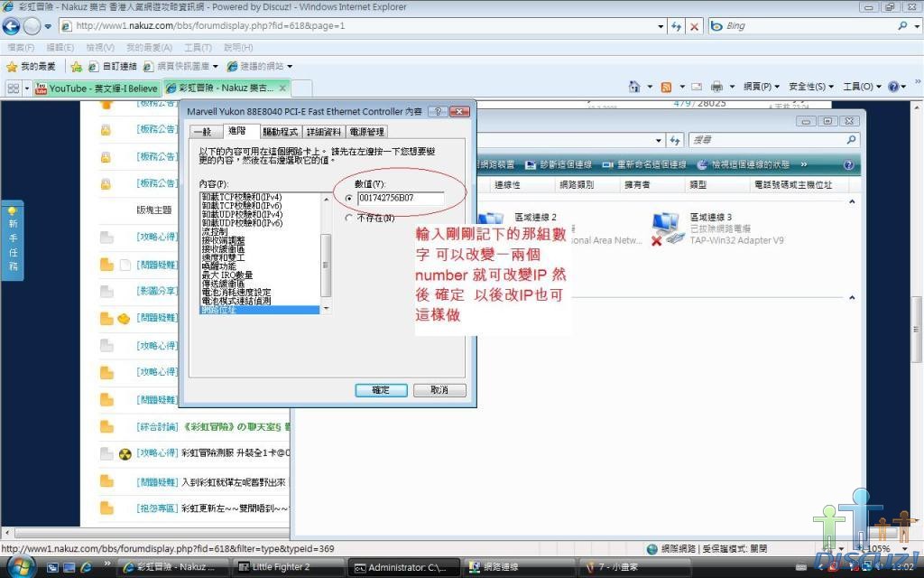Open Little Fighter 2 from the taskbar
The width and height of the screenshot is (924, 578).
288,567
